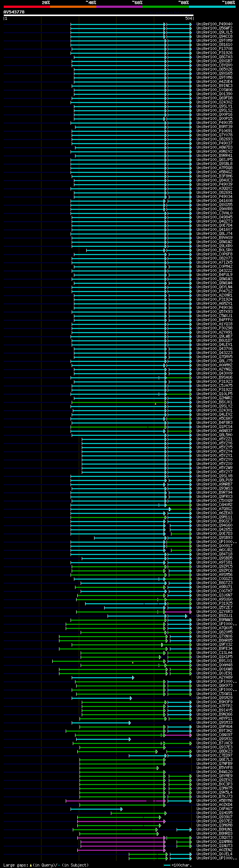Click the cyan ~100% identity legend bar
Image resolution: width=239 pixels, height=868 pixels.
tap(212, 7)
